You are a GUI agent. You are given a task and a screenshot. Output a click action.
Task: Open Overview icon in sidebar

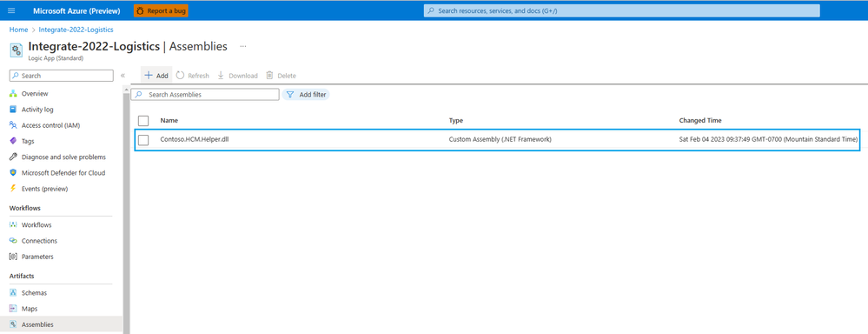(x=13, y=94)
